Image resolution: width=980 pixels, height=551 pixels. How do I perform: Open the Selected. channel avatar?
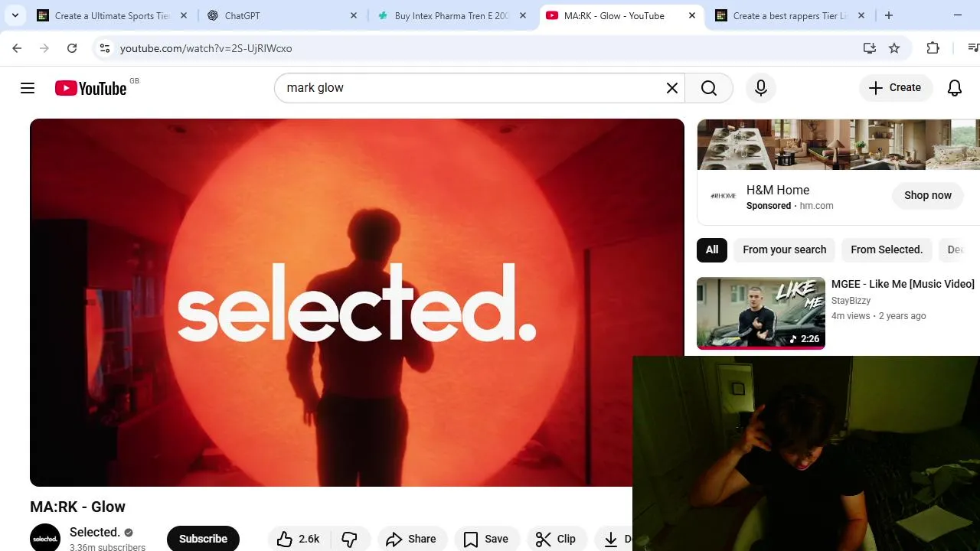[x=45, y=538]
